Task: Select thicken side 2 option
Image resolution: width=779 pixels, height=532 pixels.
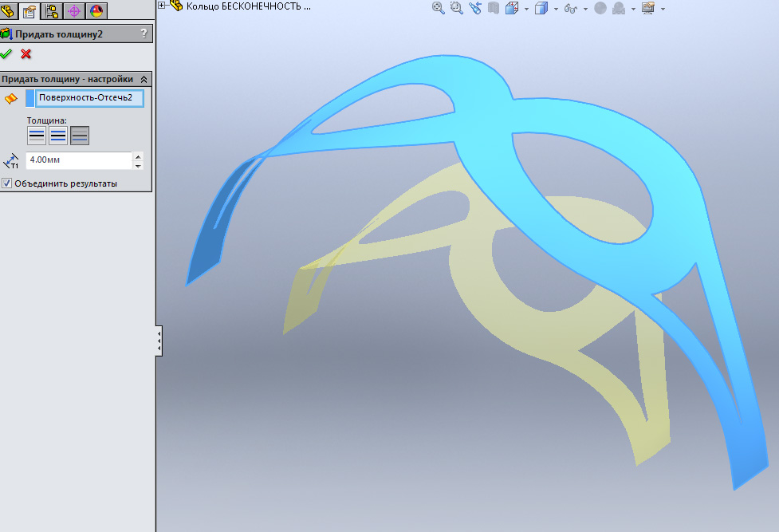Action: coord(80,136)
